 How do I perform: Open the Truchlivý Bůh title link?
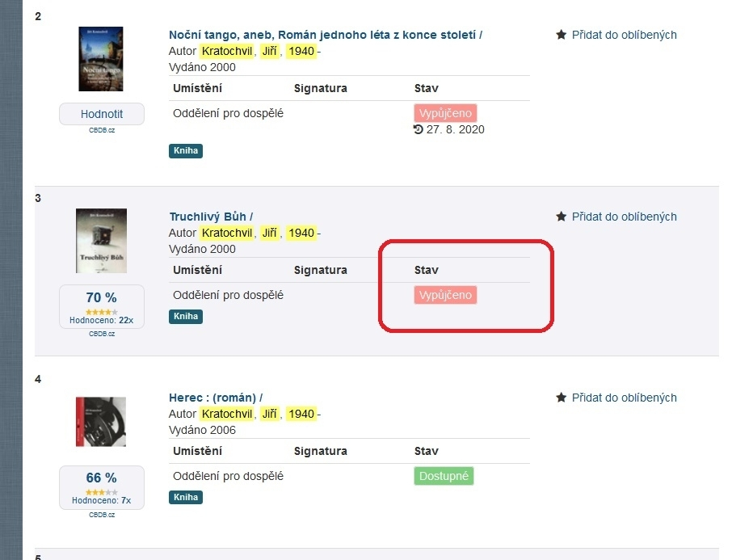pyautogui.click(x=208, y=217)
